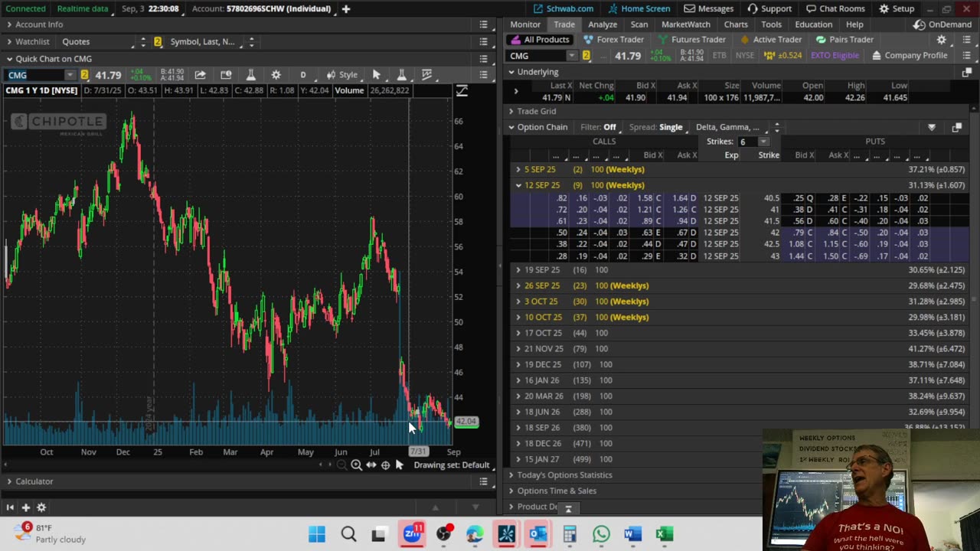Select the Futures Trader subtab
Image resolution: width=980 pixels, height=551 pixels.
(x=691, y=40)
